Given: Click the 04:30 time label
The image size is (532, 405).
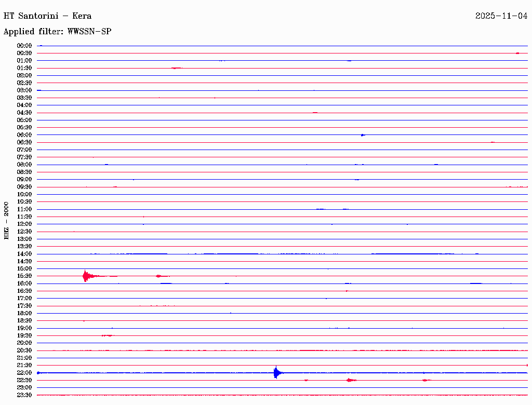Looking at the screenshot, I should coord(24,113).
